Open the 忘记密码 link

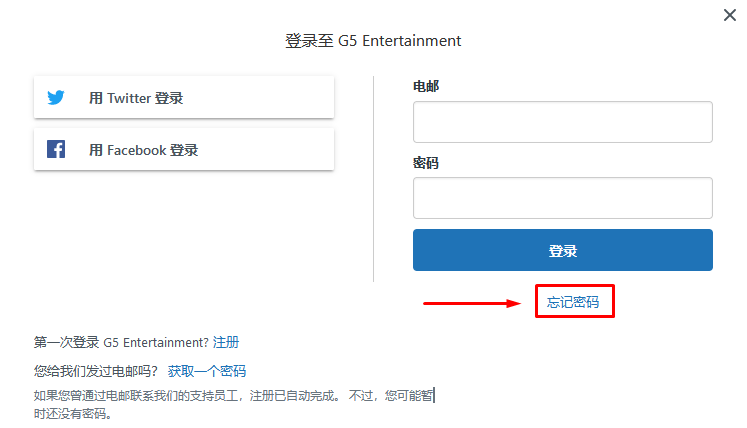[x=573, y=302]
